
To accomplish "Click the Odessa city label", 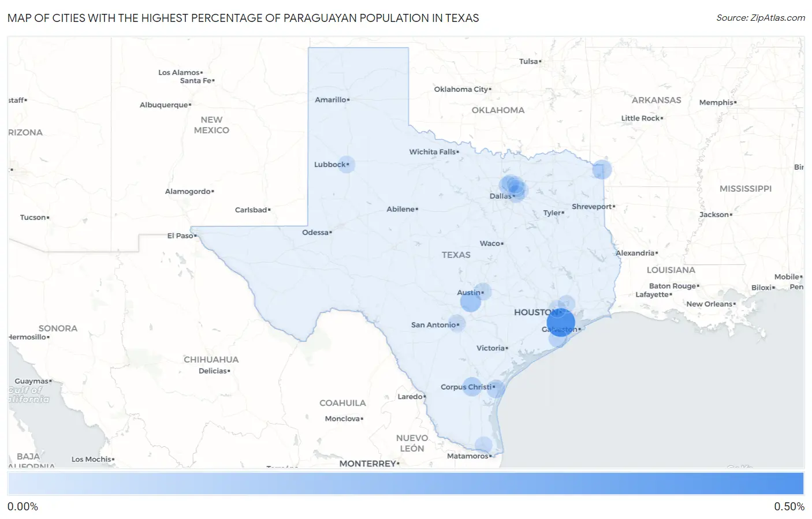I will point(315,233).
